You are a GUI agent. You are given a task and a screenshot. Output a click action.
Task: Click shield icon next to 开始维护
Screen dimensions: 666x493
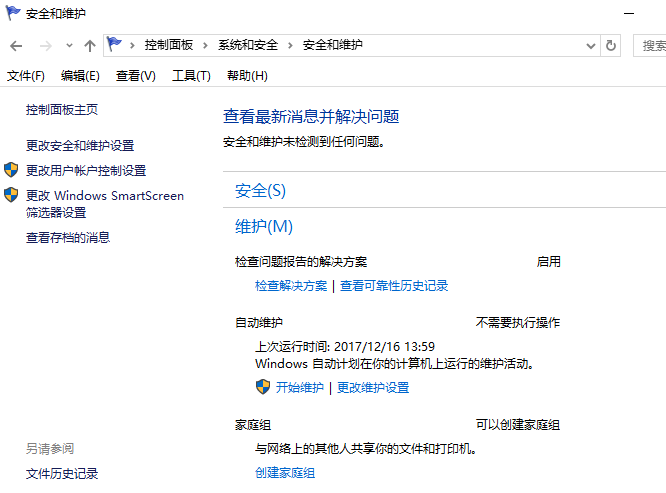coord(263,387)
